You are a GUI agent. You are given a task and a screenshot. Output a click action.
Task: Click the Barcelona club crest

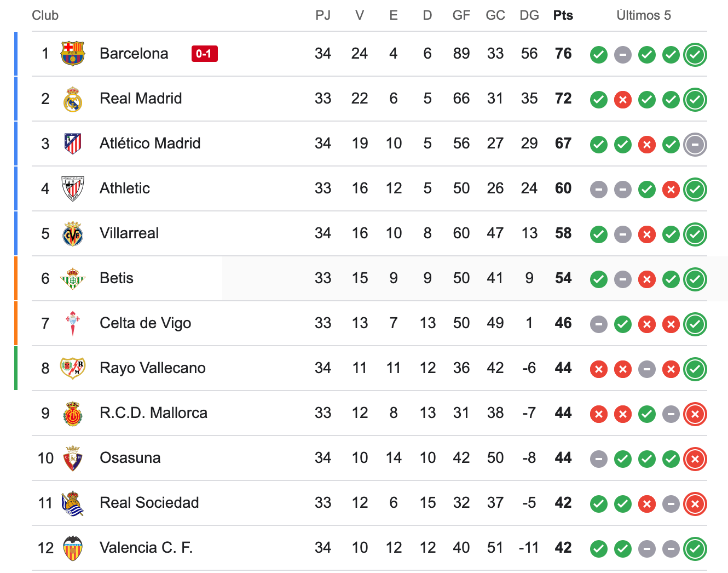pyautogui.click(x=73, y=54)
